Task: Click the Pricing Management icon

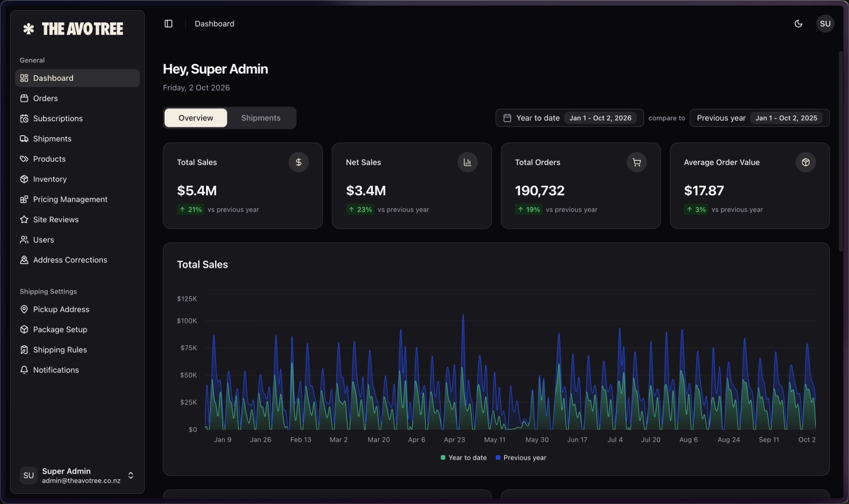Action: click(x=24, y=200)
